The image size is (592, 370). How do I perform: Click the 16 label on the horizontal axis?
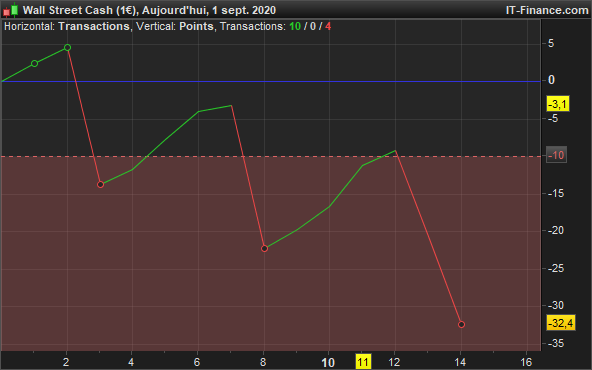[526, 362]
